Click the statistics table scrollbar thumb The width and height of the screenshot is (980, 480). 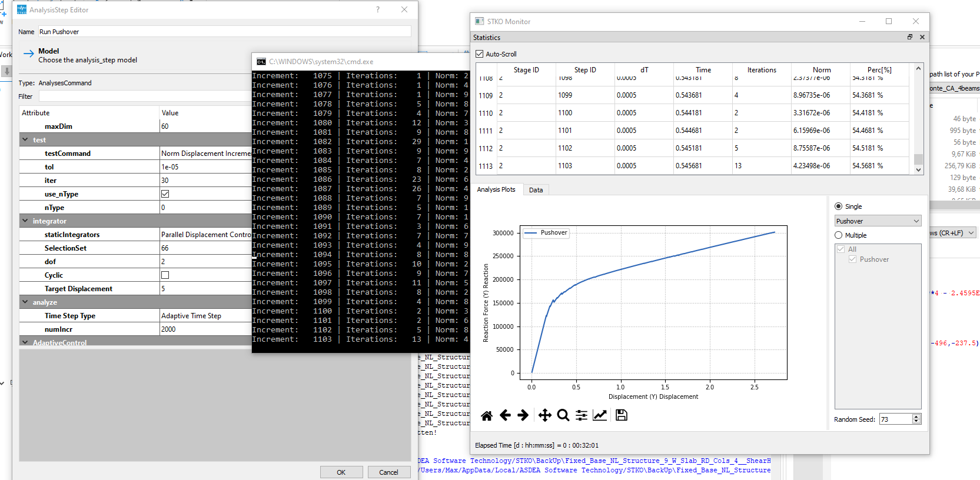pyautogui.click(x=918, y=159)
